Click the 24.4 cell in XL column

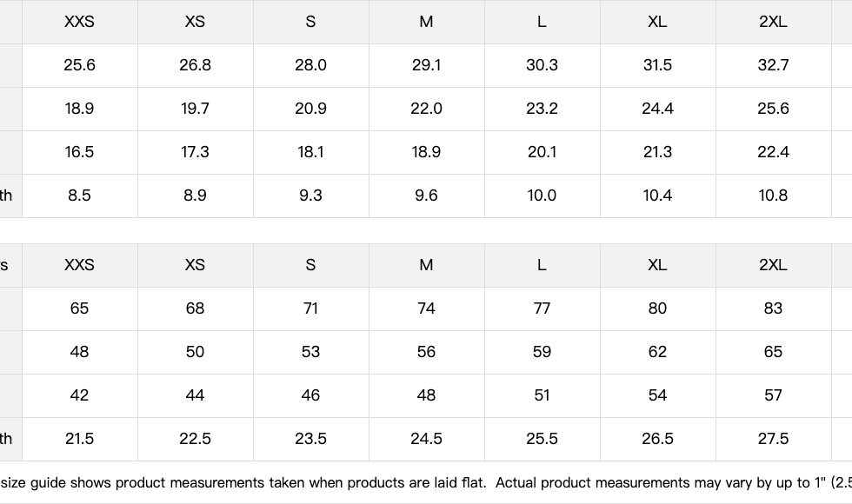pos(657,109)
